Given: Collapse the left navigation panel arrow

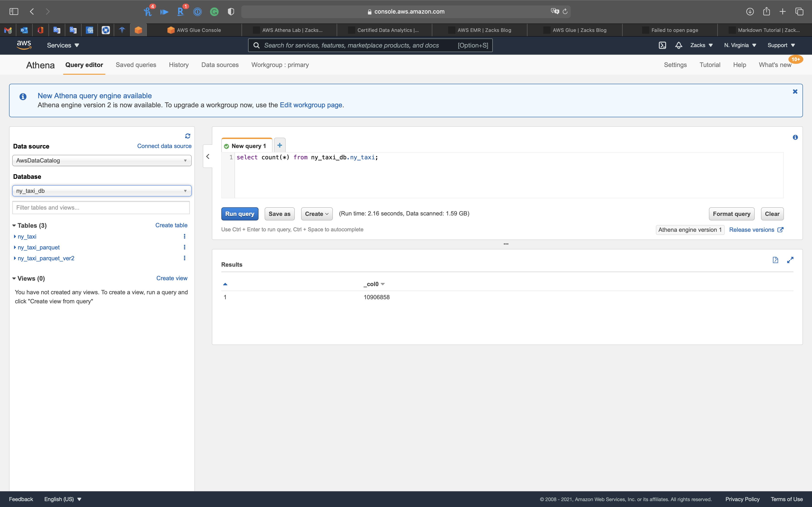Looking at the screenshot, I should pyautogui.click(x=208, y=156).
